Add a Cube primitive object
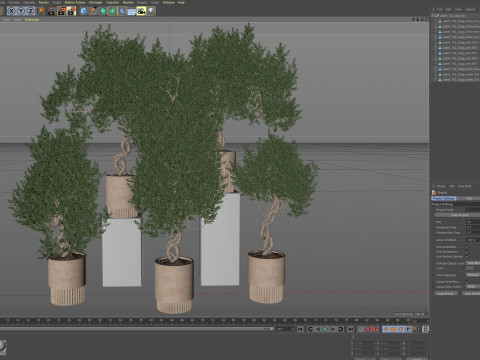The width and height of the screenshot is (480, 360). [84, 11]
